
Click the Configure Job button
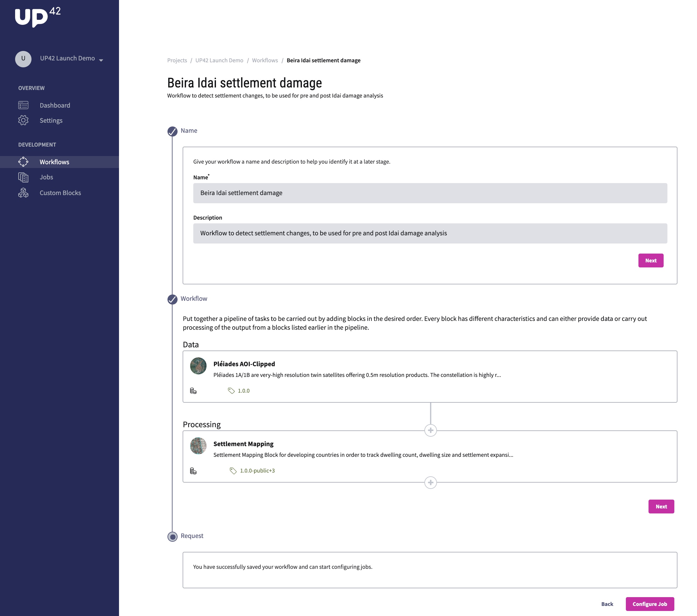click(x=649, y=604)
